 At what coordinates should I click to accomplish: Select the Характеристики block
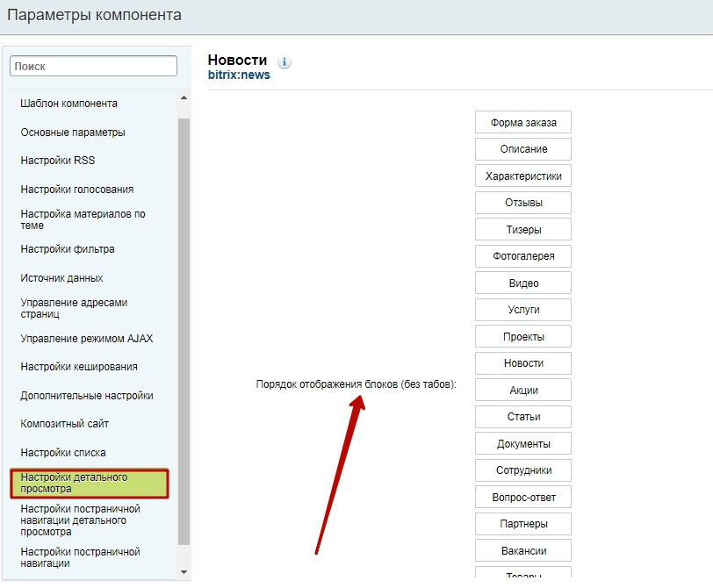pyautogui.click(x=523, y=176)
